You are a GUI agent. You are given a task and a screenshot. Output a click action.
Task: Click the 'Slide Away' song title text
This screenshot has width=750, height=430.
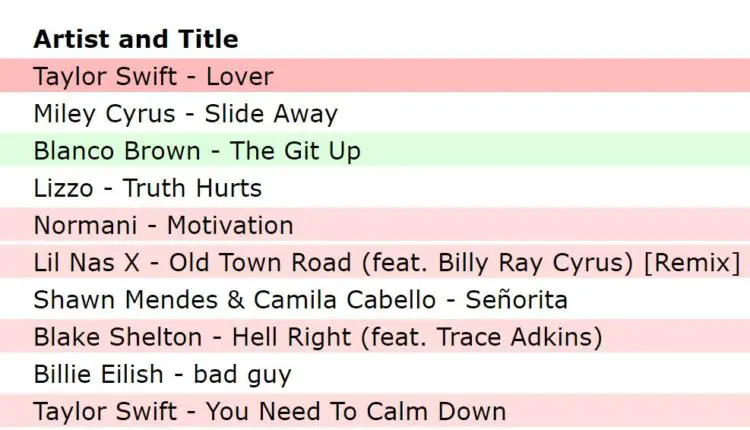[271, 114]
